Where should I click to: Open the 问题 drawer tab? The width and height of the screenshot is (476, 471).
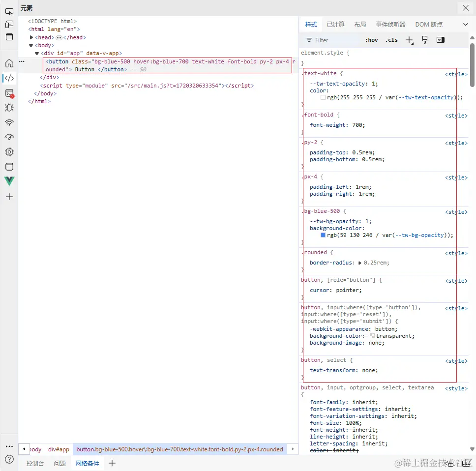(59, 464)
